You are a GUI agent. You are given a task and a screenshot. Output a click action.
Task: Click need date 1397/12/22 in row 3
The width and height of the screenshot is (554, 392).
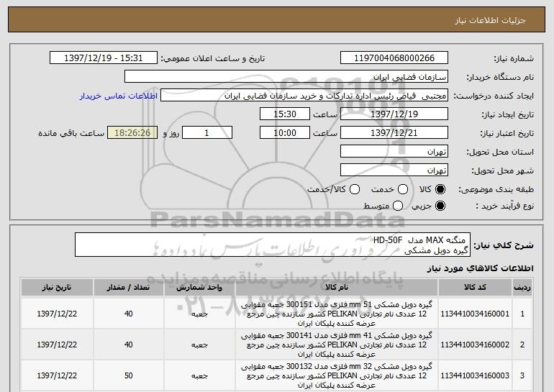(x=57, y=375)
